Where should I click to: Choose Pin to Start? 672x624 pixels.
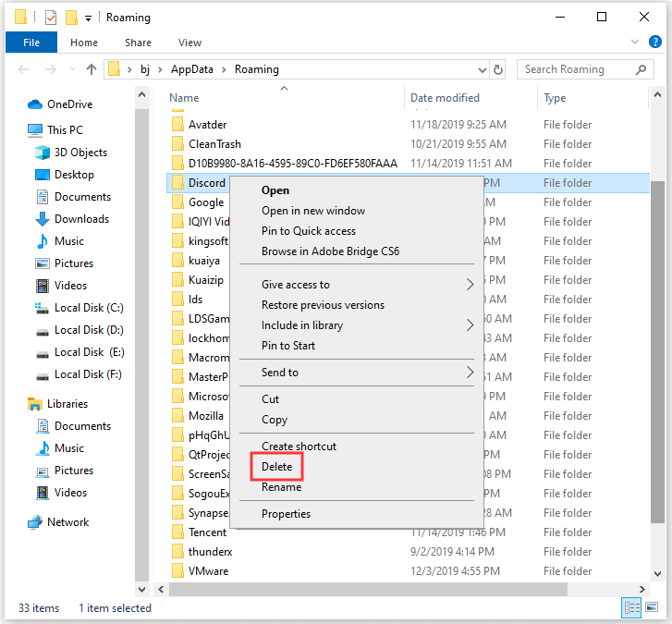(357, 346)
